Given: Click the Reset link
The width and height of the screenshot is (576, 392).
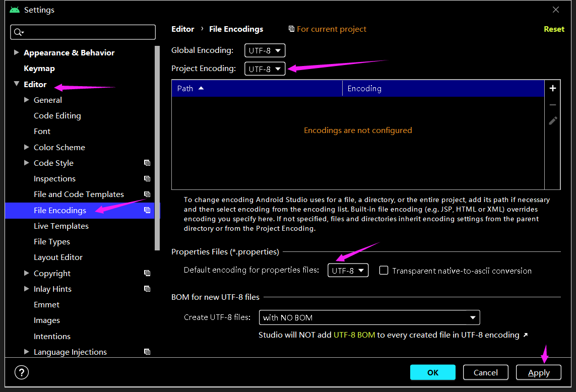Looking at the screenshot, I should 554,29.
